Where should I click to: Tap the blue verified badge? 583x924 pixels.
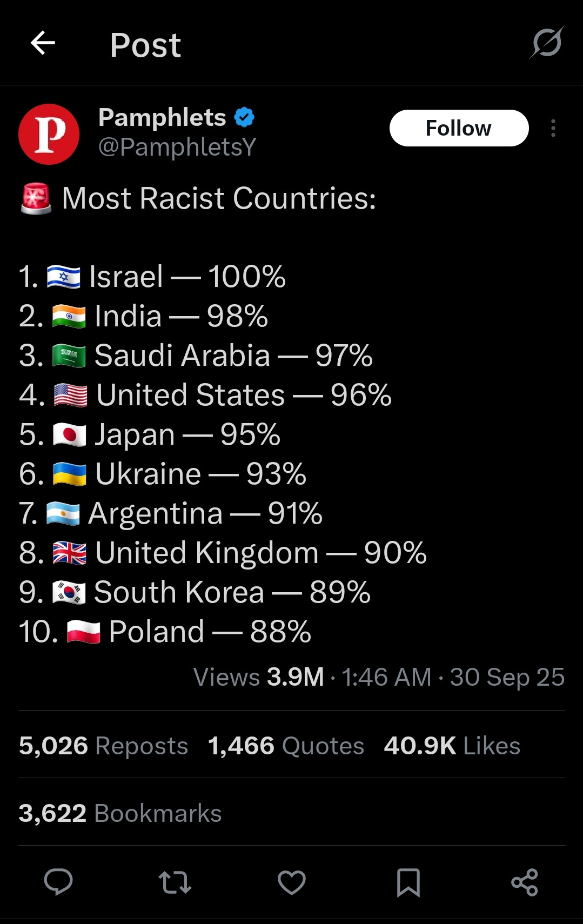(x=244, y=117)
